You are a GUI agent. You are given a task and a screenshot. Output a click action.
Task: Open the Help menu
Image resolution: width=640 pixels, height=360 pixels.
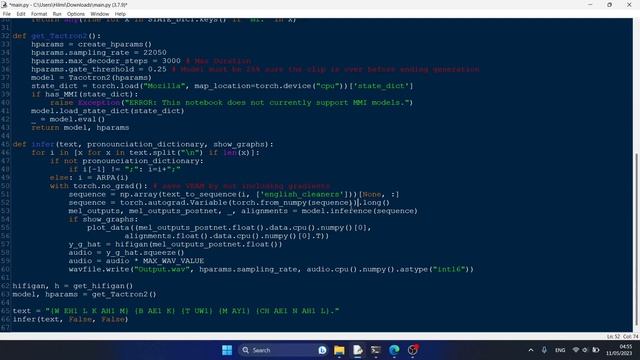coord(120,14)
